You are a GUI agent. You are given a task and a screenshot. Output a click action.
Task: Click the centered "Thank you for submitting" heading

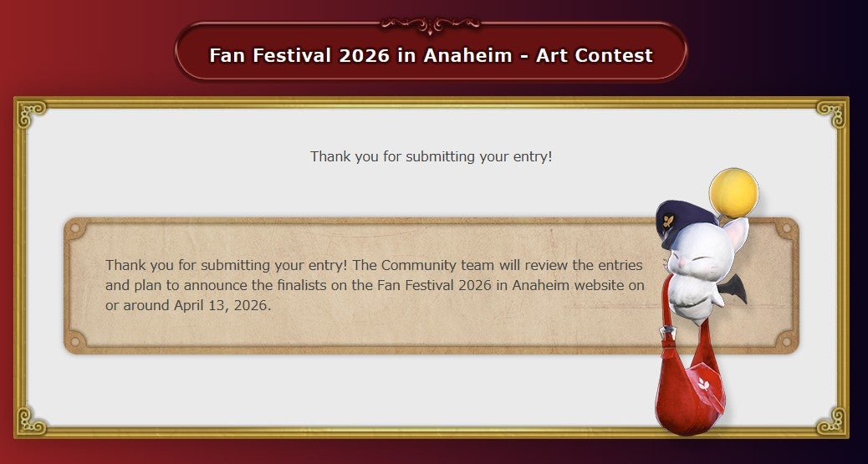(x=431, y=156)
